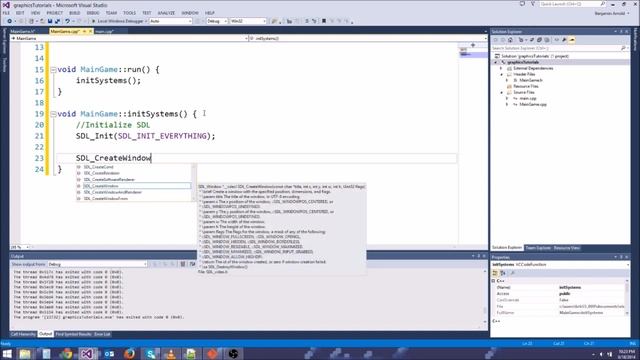This screenshot has height=360, width=640.
Task: Open the MainGame class scope dropdown
Action: 129,38
